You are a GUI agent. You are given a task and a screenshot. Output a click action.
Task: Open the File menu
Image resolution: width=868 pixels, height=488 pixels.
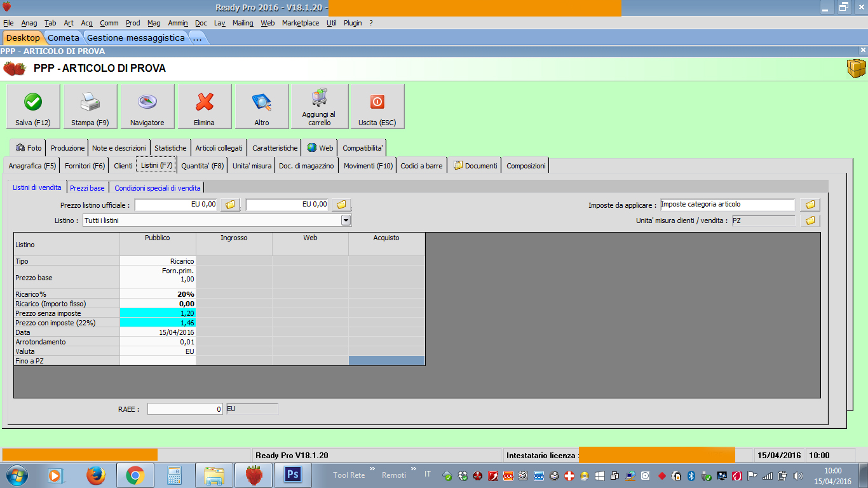tap(8, 23)
